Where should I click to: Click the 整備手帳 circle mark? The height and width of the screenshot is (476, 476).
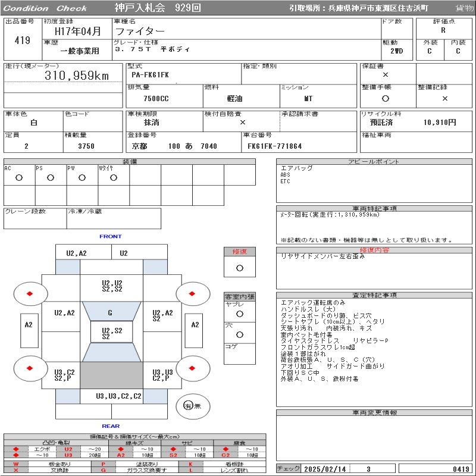[386, 98]
